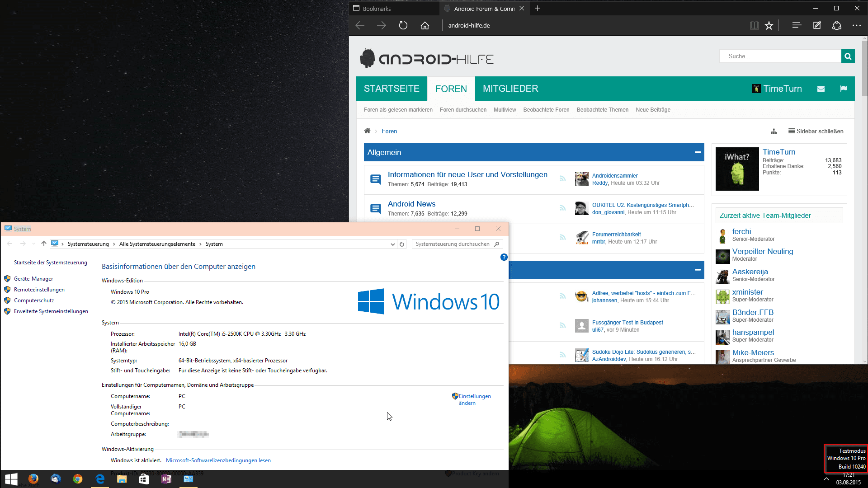The image size is (868, 488).
Task: Launch Firefox from taskbar
Action: click(33, 479)
